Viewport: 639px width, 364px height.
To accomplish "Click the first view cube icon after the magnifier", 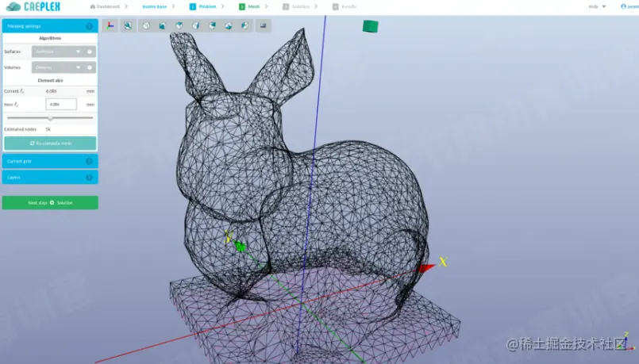I will coord(146,25).
